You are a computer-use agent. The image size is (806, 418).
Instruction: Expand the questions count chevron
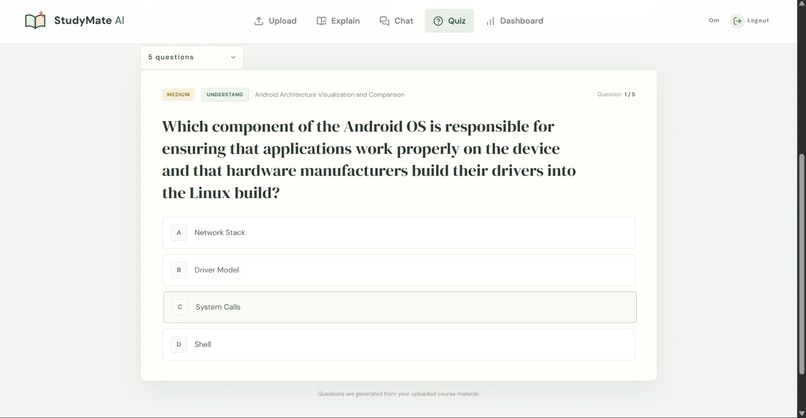pyautogui.click(x=233, y=57)
